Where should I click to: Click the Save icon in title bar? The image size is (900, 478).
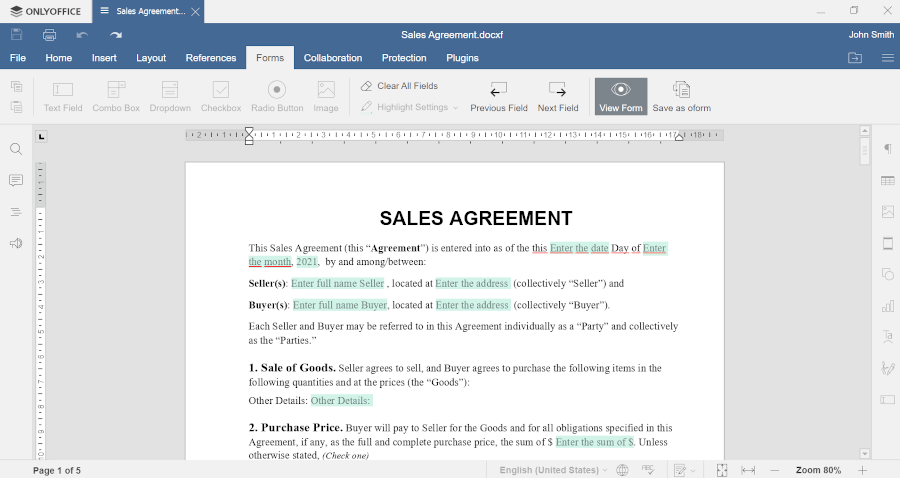17,35
